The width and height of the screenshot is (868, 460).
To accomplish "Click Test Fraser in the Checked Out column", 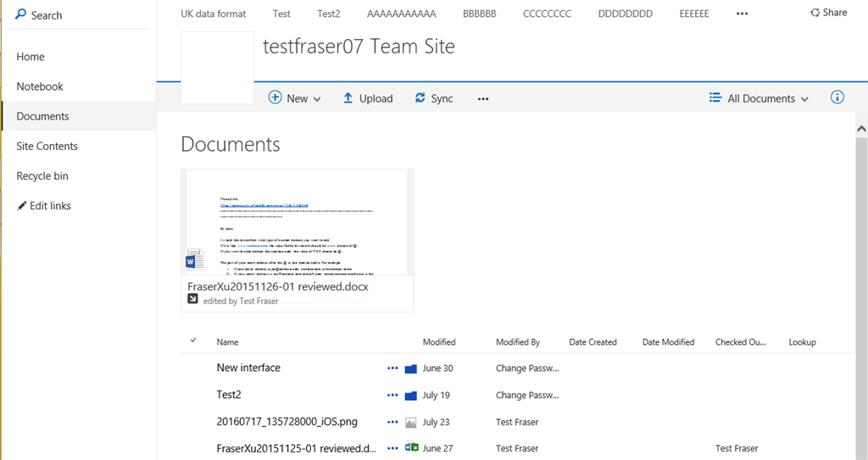I will click(x=737, y=448).
